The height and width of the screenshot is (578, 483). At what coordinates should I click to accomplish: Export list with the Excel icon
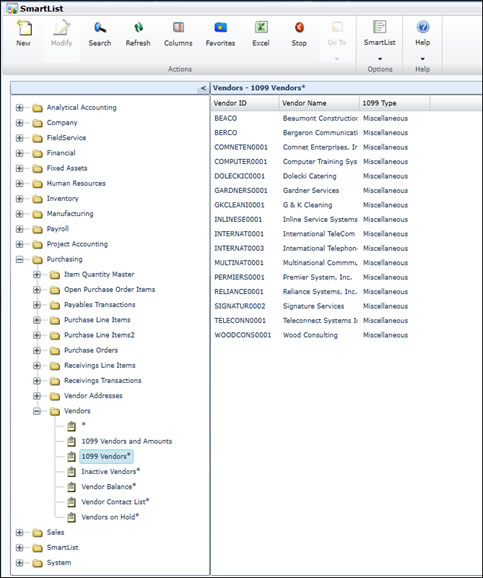pyautogui.click(x=261, y=28)
